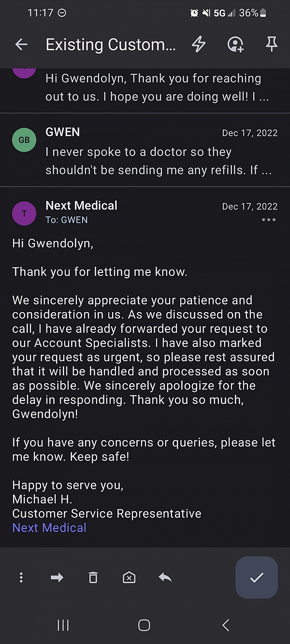Mark message as spam with the spam icon
Viewport: 290px width, 644px height.
(129, 577)
